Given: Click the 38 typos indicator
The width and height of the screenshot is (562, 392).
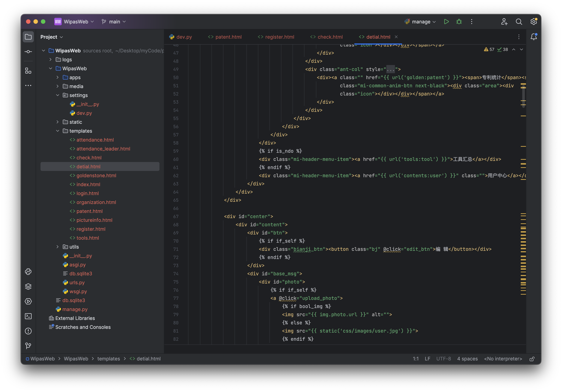Looking at the screenshot, I should [x=503, y=49].
